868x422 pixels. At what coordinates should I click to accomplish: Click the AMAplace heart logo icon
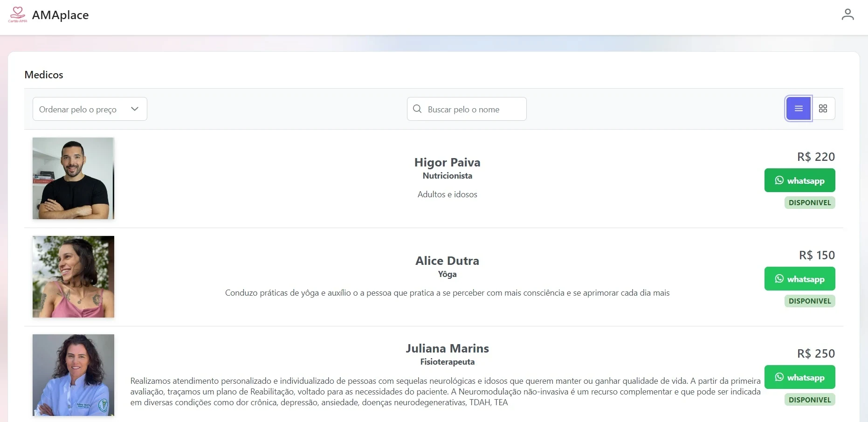[x=18, y=15]
